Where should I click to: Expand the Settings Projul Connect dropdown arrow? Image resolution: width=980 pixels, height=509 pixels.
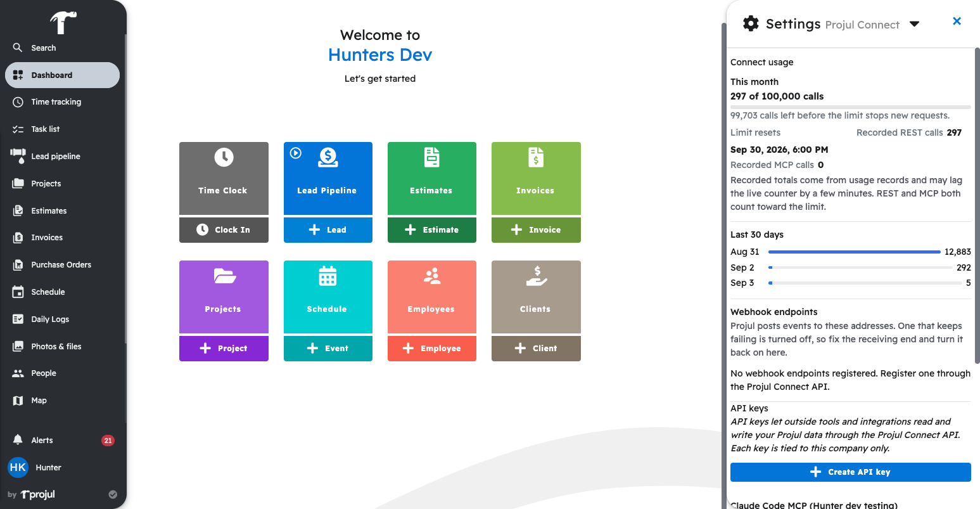click(914, 24)
